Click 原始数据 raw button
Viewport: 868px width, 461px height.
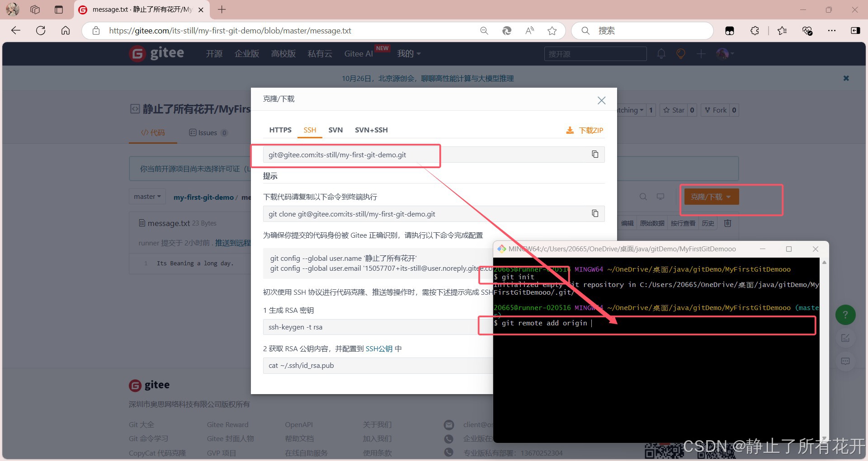coord(652,223)
